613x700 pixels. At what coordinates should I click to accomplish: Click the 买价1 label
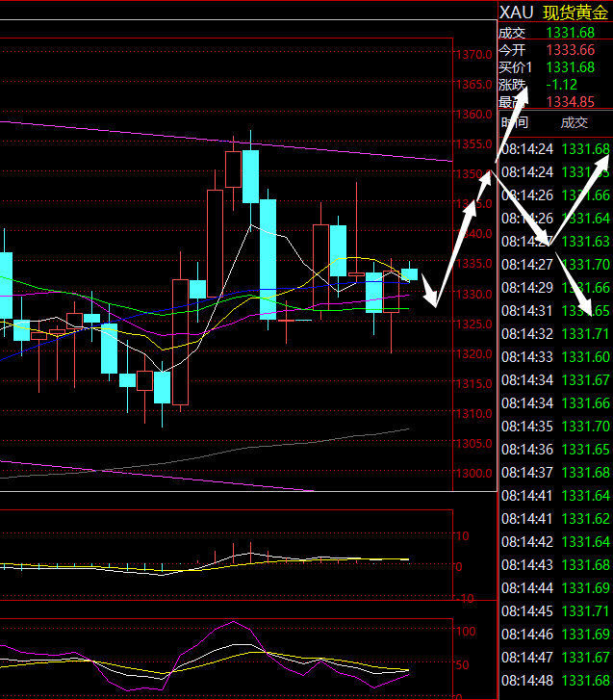pyautogui.click(x=515, y=67)
